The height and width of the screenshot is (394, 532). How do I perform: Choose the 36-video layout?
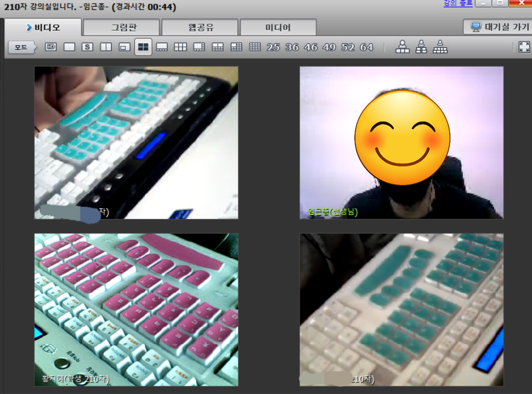coord(292,47)
